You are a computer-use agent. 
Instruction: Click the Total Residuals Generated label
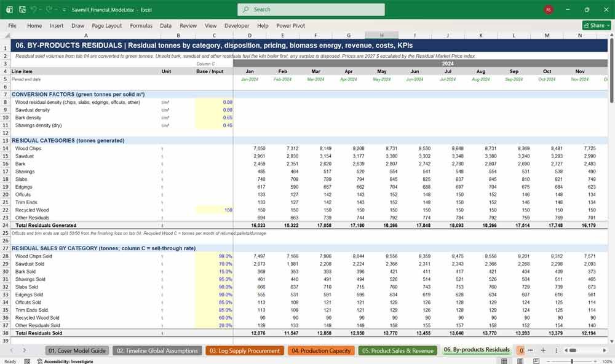click(46, 225)
